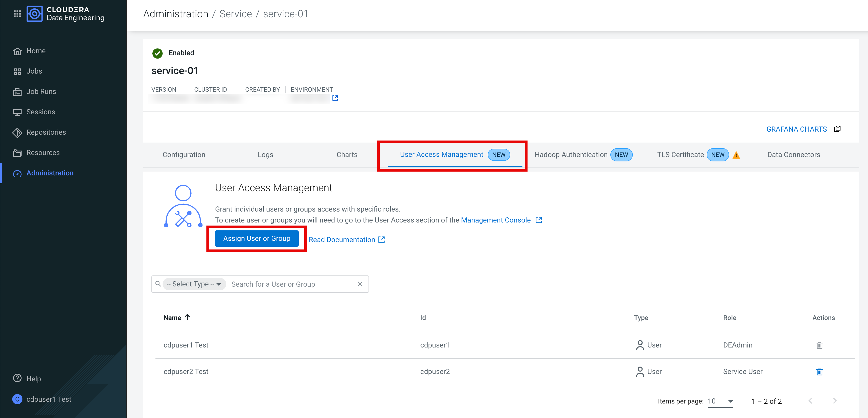868x418 pixels.
Task: Switch to the Data Connectors tab
Action: [793, 155]
